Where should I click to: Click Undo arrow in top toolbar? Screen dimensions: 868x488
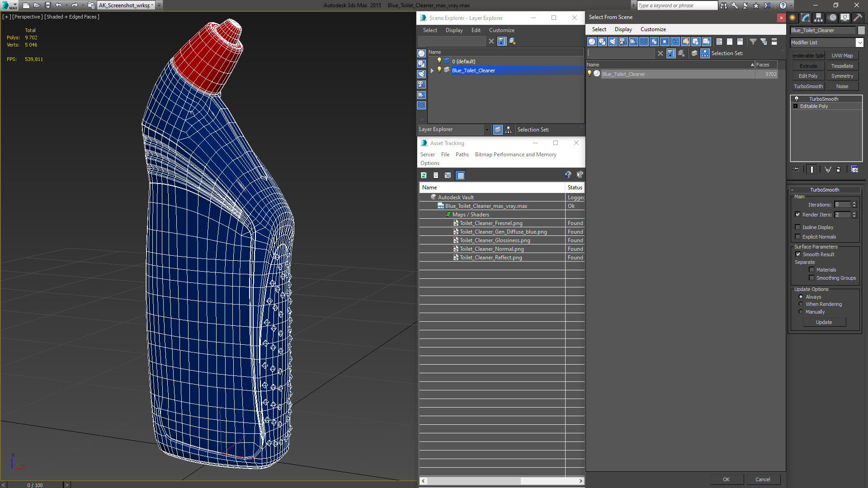pyautogui.click(x=58, y=5)
